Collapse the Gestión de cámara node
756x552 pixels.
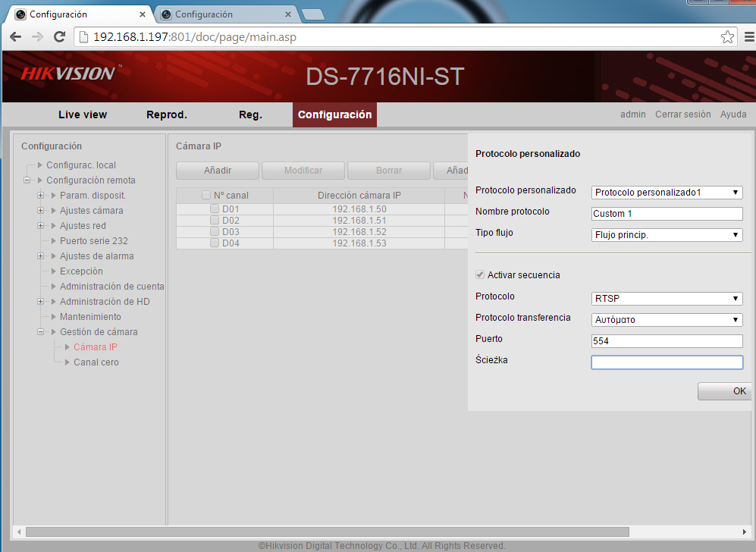(40, 331)
